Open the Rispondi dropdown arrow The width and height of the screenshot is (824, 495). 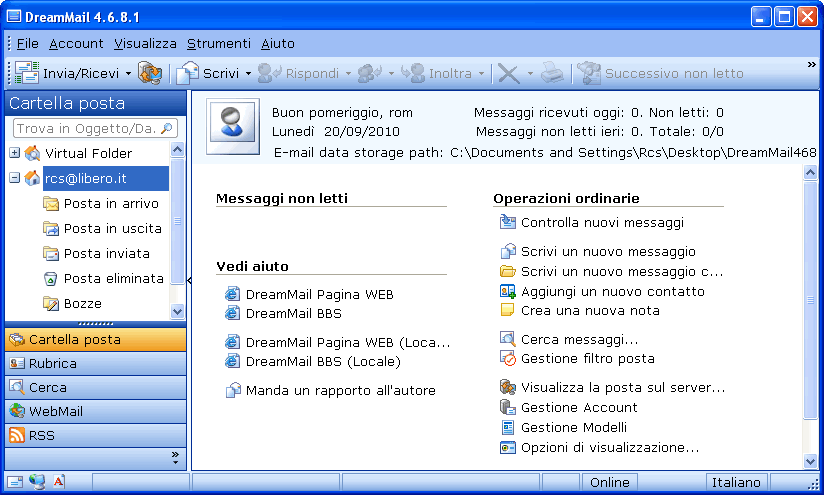[x=348, y=74]
